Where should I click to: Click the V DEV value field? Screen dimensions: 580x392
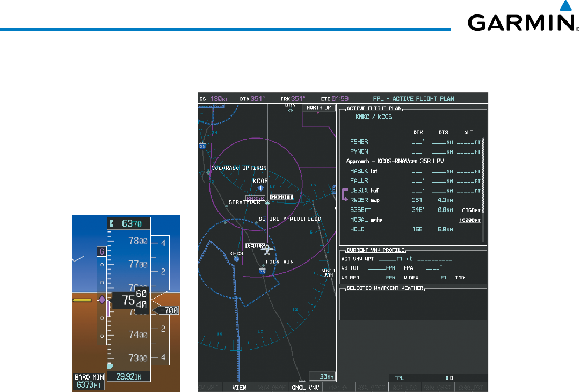pos(434,278)
